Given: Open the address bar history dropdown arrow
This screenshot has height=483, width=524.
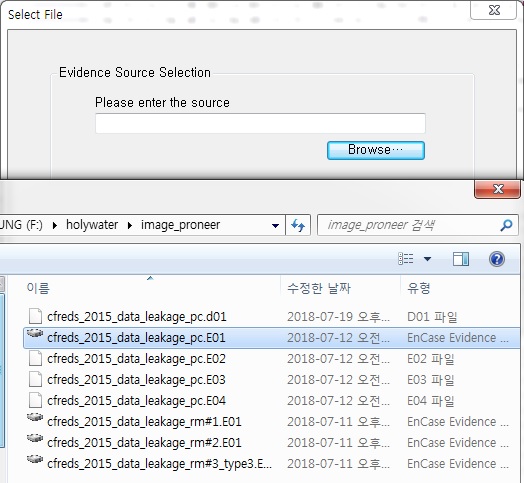Looking at the screenshot, I should tap(275, 226).
